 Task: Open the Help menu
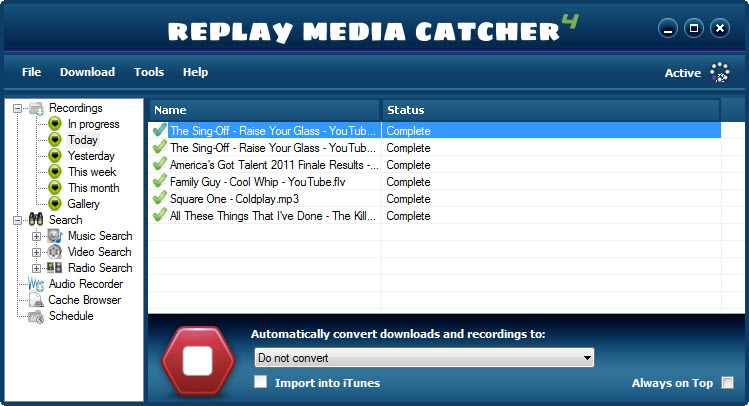(195, 72)
